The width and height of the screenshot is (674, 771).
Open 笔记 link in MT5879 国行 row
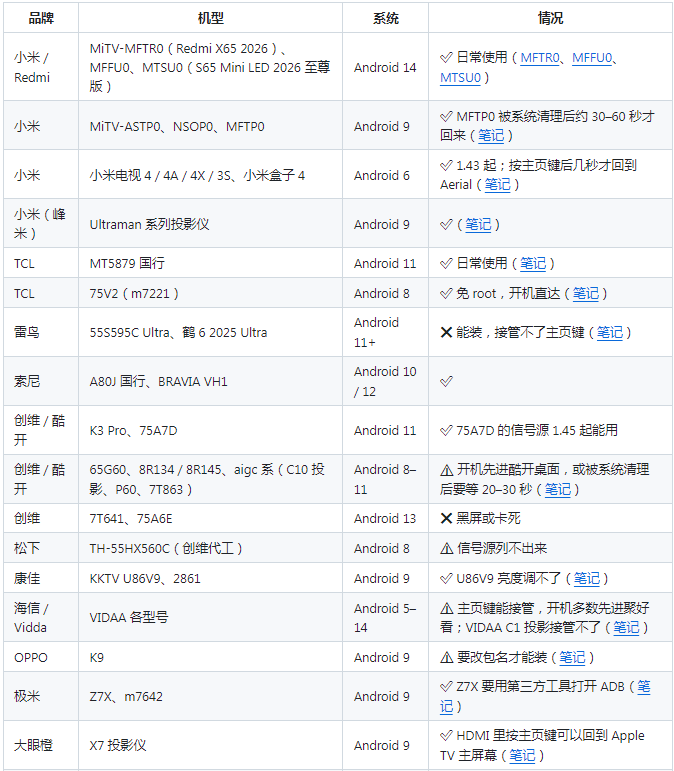coord(533,264)
